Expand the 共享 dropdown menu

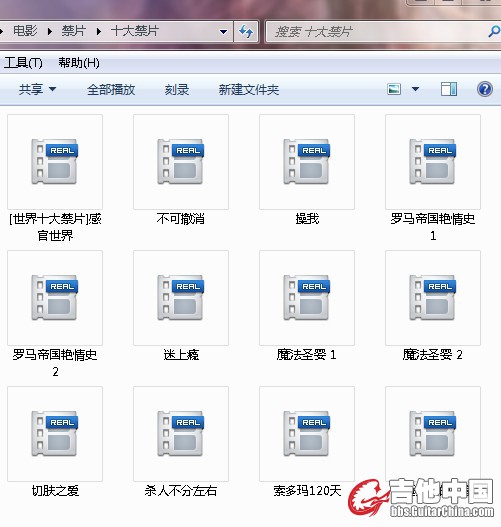coord(37,89)
